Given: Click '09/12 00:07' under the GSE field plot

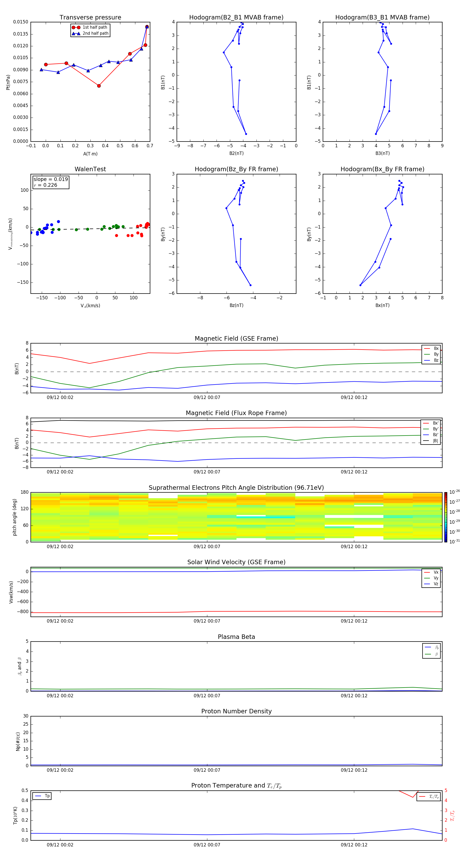Looking at the screenshot, I should (x=207, y=398).
